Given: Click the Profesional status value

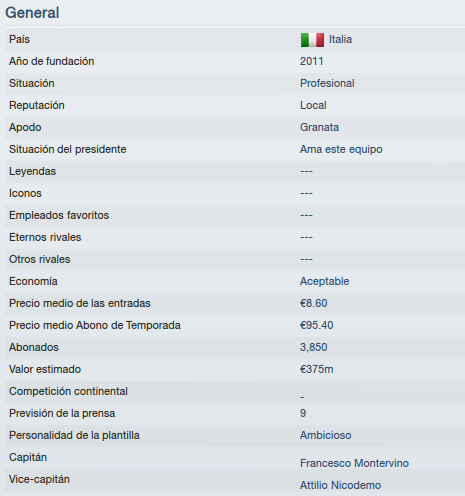Looking at the screenshot, I should coord(327,83).
